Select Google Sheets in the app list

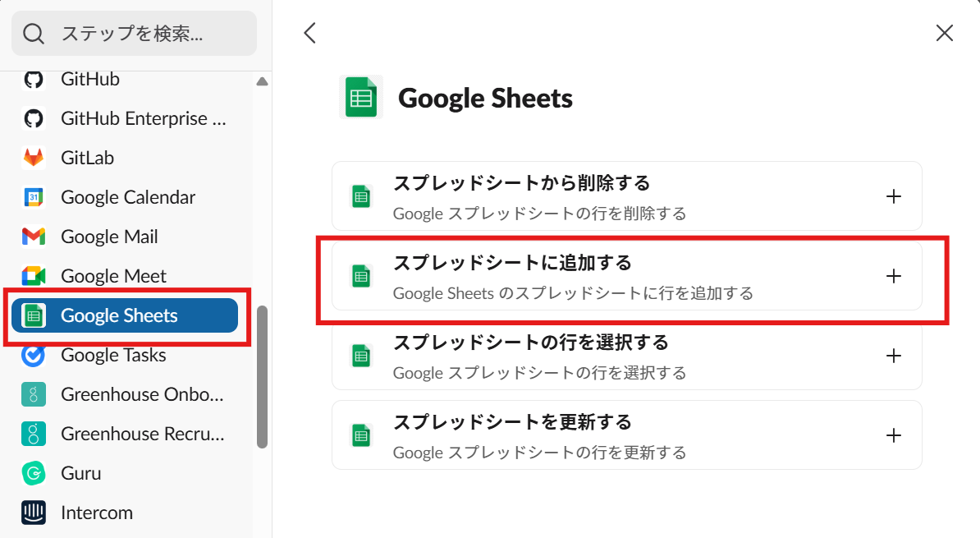pos(124,315)
